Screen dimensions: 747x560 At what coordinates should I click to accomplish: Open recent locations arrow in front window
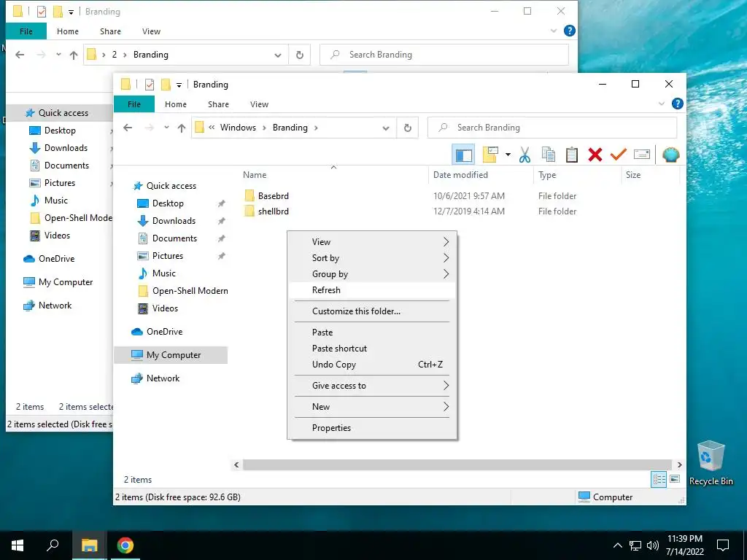(166, 128)
